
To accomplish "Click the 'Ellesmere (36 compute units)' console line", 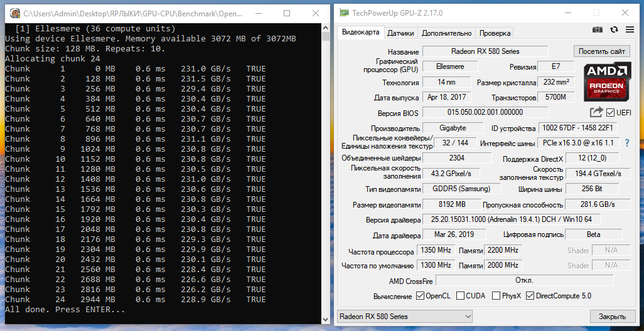I will click(x=95, y=29).
